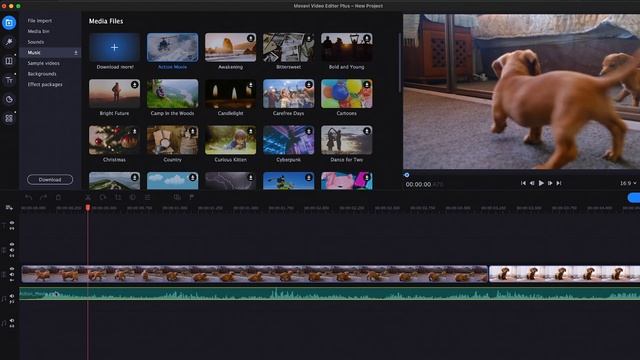This screenshot has width=640, height=360.
Task: Click the Delete trash icon in the timeline toolbar
Action: [x=58, y=198]
